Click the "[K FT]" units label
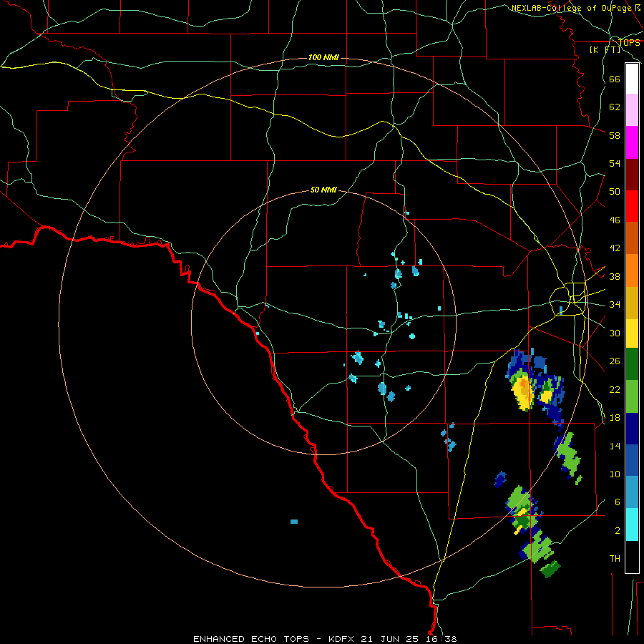 pyautogui.click(x=605, y=49)
